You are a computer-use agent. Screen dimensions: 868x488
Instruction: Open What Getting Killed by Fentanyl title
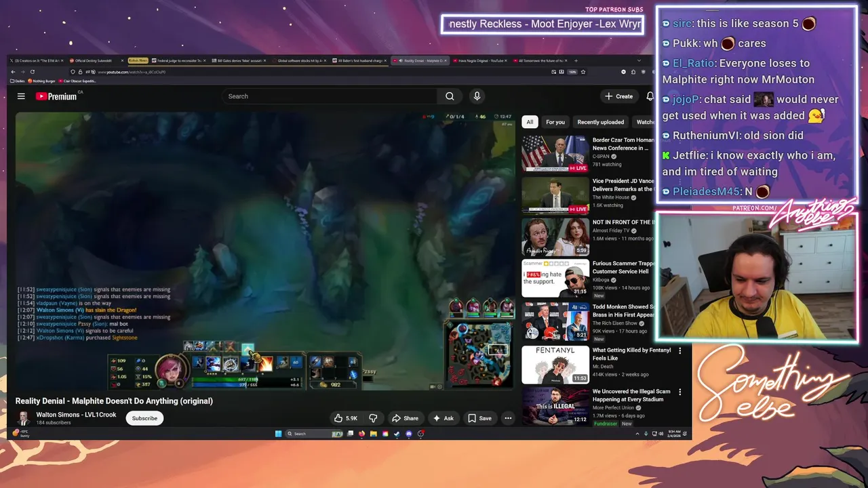[631, 354]
